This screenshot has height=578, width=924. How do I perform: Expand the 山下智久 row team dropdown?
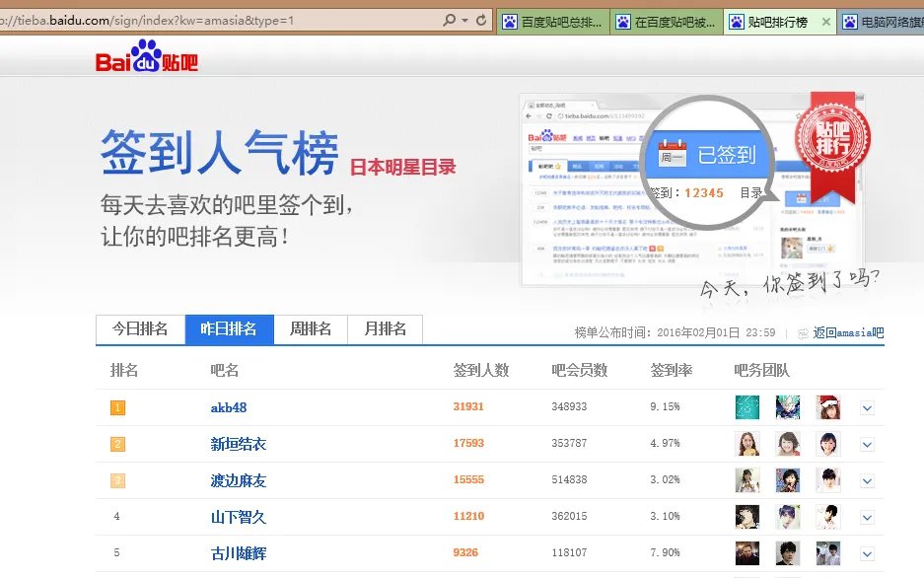(x=867, y=517)
